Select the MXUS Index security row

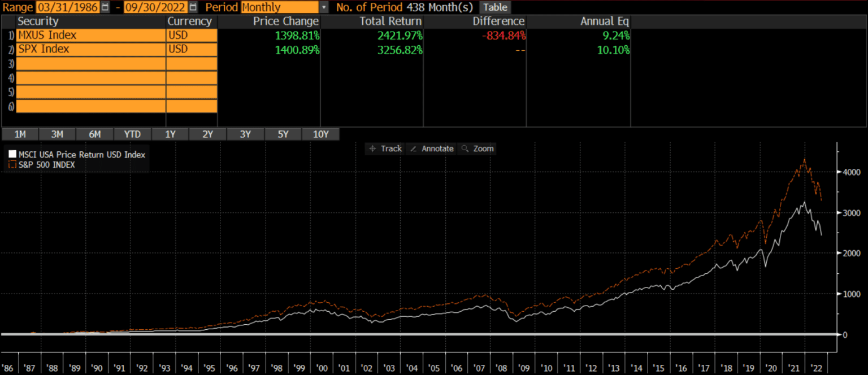point(90,35)
